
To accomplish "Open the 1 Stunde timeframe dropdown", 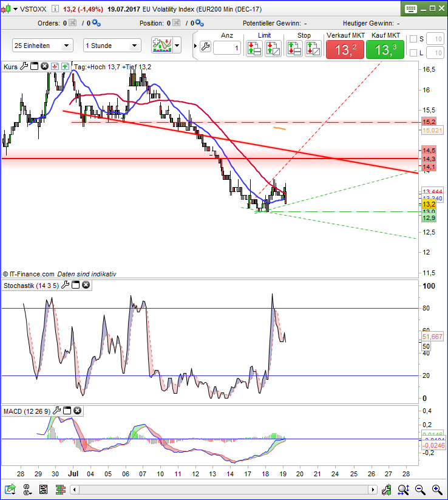I will coord(112,46).
